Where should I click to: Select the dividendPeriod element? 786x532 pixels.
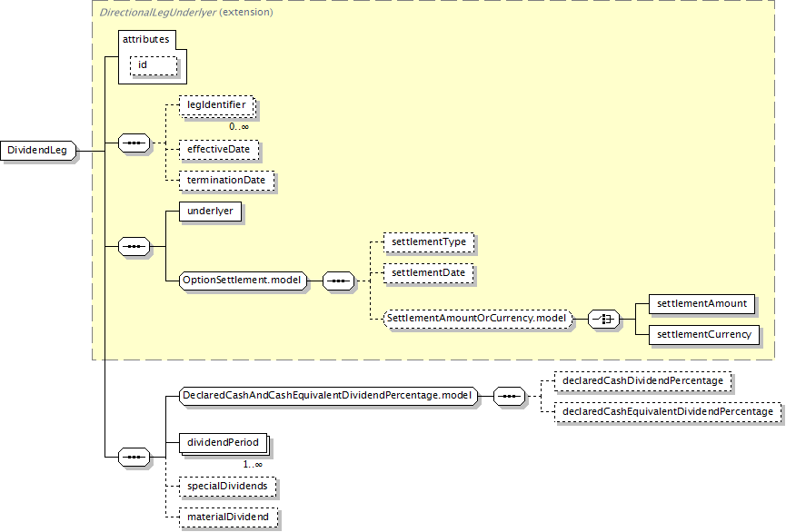223,443
